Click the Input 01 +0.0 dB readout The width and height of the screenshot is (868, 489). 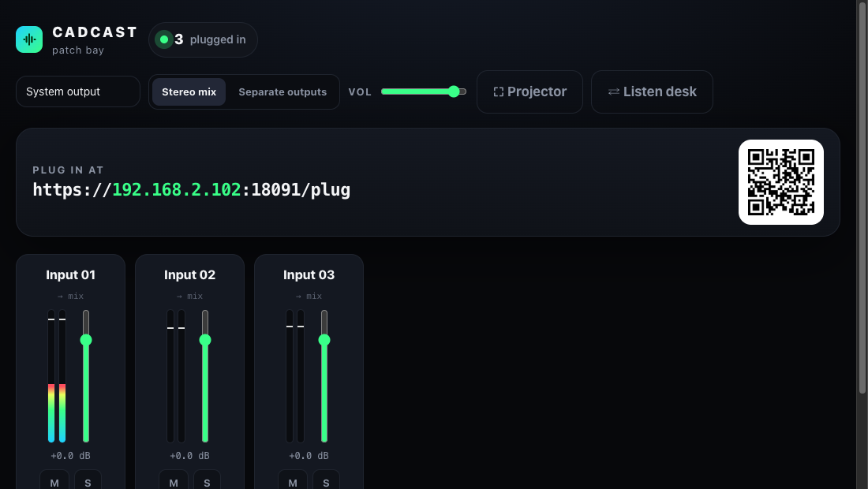click(x=70, y=456)
